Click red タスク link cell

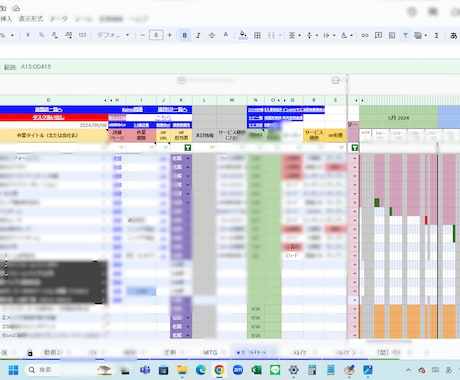pos(48,117)
